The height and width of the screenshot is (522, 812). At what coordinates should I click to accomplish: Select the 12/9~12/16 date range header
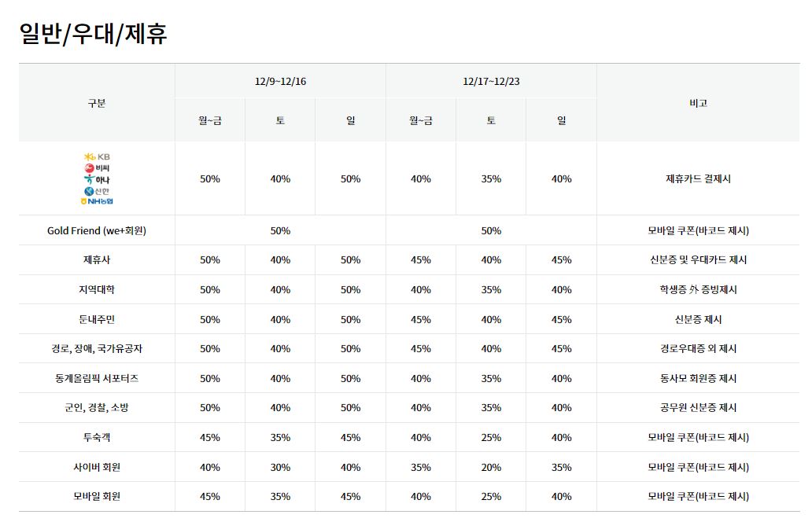tap(280, 81)
